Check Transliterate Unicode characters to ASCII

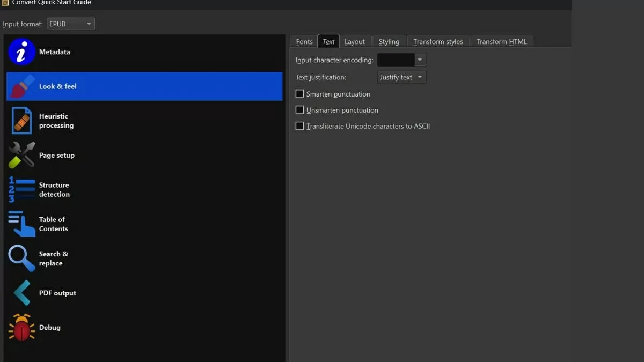(x=300, y=126)
